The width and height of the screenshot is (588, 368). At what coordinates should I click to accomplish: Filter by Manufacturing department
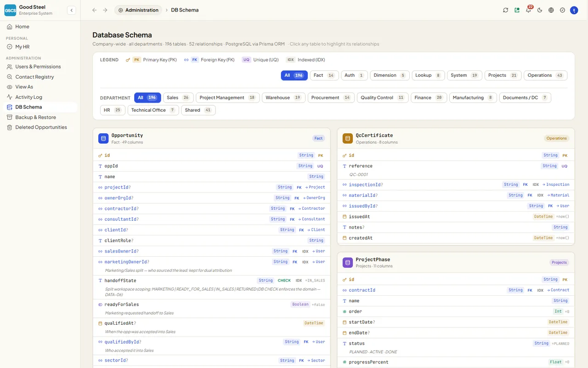point(473,98)
